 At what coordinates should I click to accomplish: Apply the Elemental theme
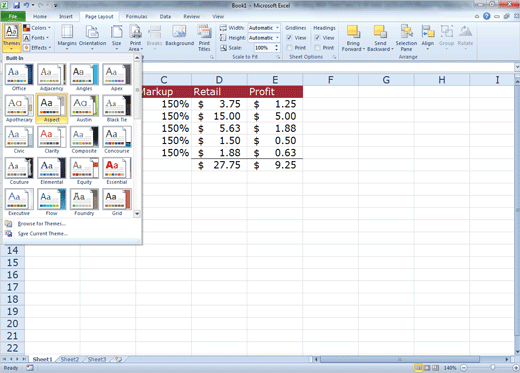coord(52,171)
